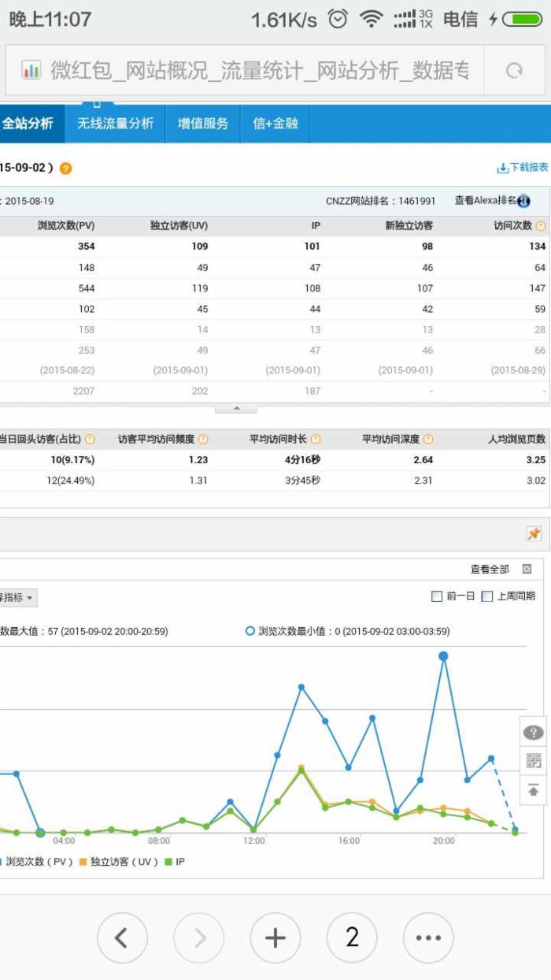The image size is (551, 980).
Task: Switch to the 全站分析 tab
Action: tap(32, 124)
